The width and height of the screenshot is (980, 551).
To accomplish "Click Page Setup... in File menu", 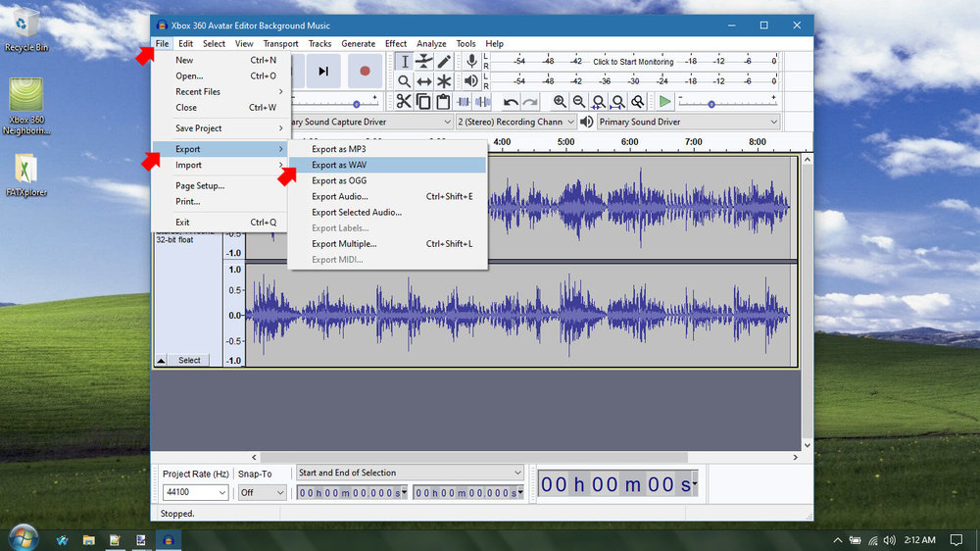I will point(220,185).
